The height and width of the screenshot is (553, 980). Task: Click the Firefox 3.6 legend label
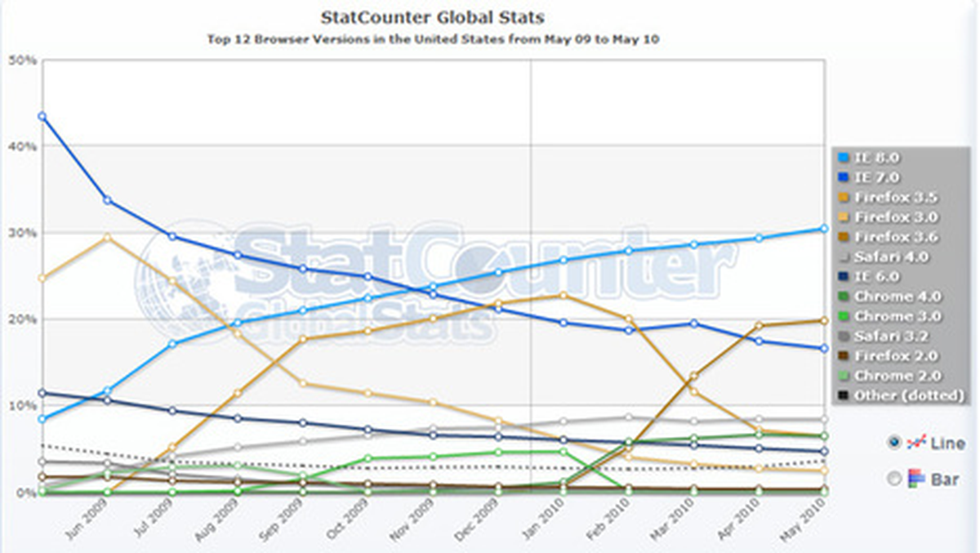click(897, 237)
